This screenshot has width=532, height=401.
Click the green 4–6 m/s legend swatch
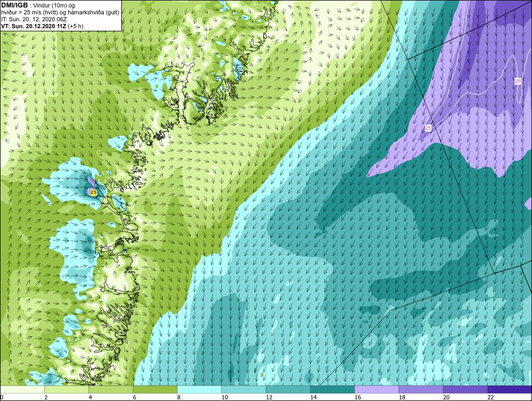111,389
